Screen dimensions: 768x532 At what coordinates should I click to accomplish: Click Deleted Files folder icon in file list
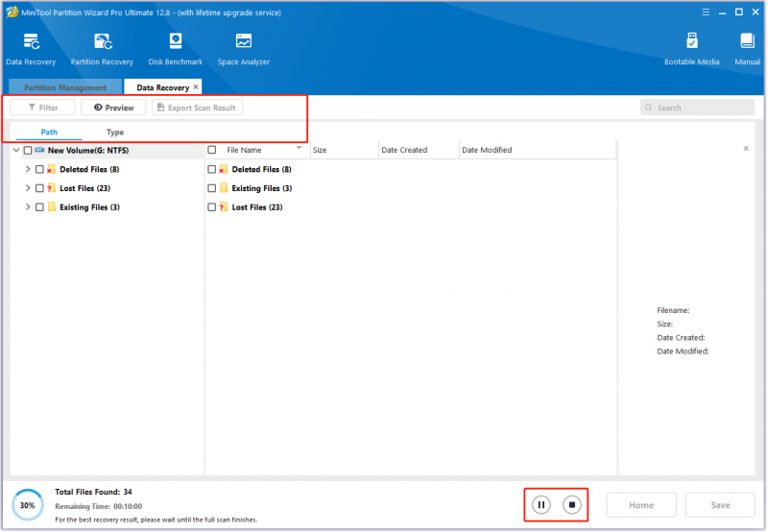click(224, 170)
